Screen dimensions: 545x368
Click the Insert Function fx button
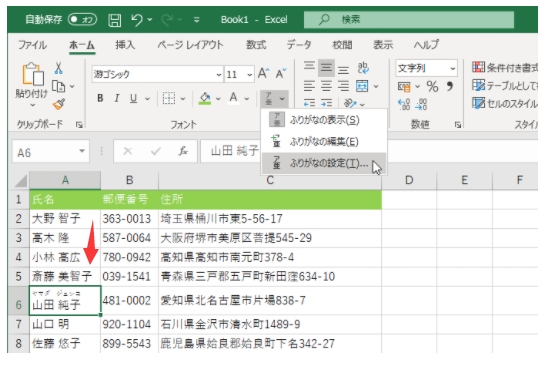(x=183, y=151)
